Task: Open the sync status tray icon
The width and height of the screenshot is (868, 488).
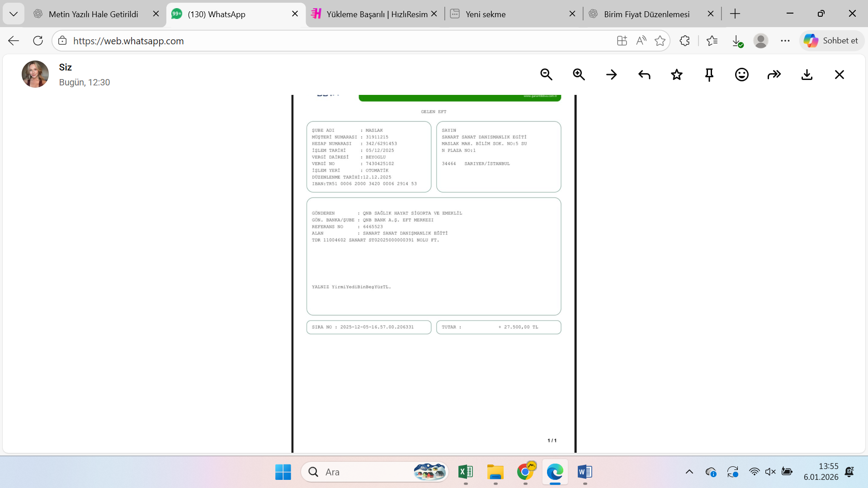Action: click(x=733, y=472)
